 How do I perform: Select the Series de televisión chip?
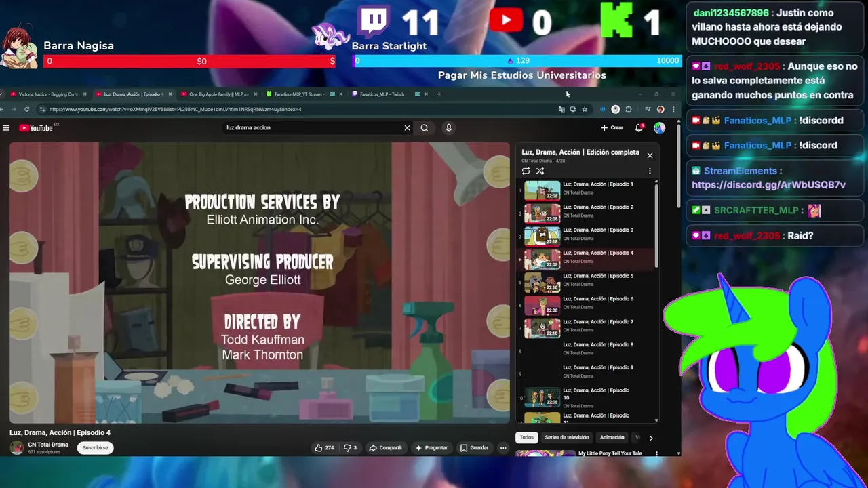[567, 438]
